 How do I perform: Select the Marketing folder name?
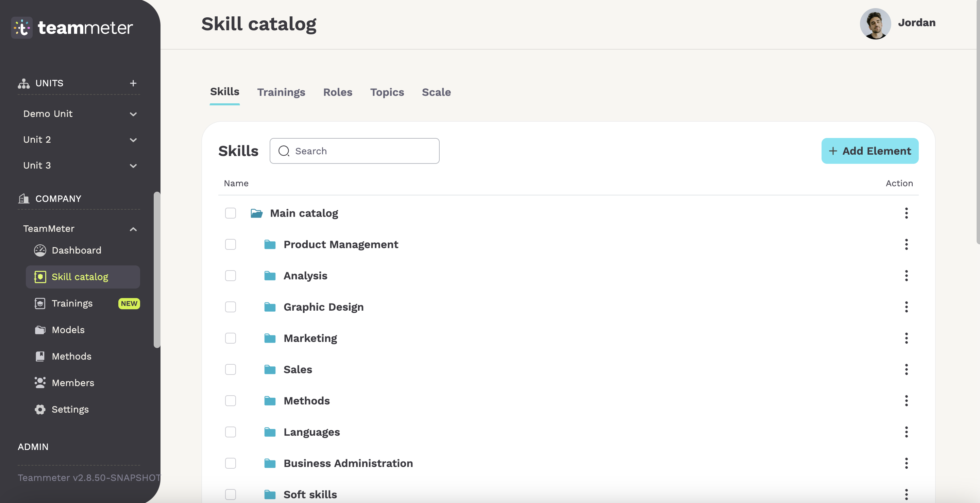(x=310, y=338)
